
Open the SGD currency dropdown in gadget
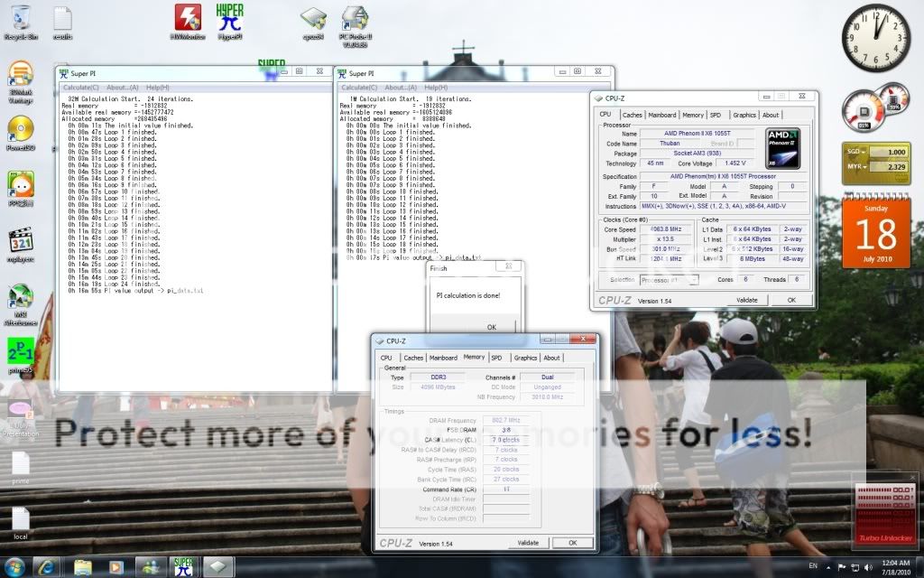tap(859, 153)
